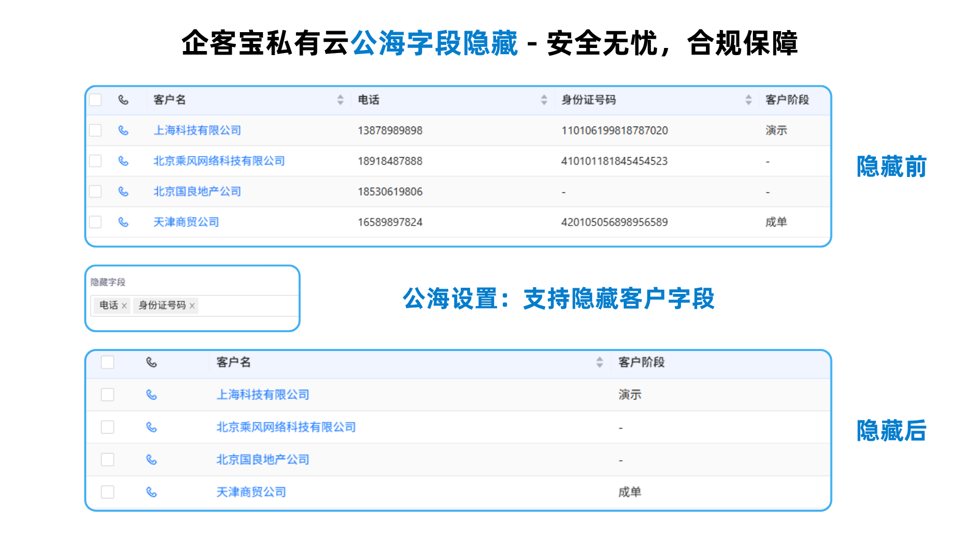Toggle sort arrows on 电话 column
980x551 pixels.
click(x=544, y=99)
